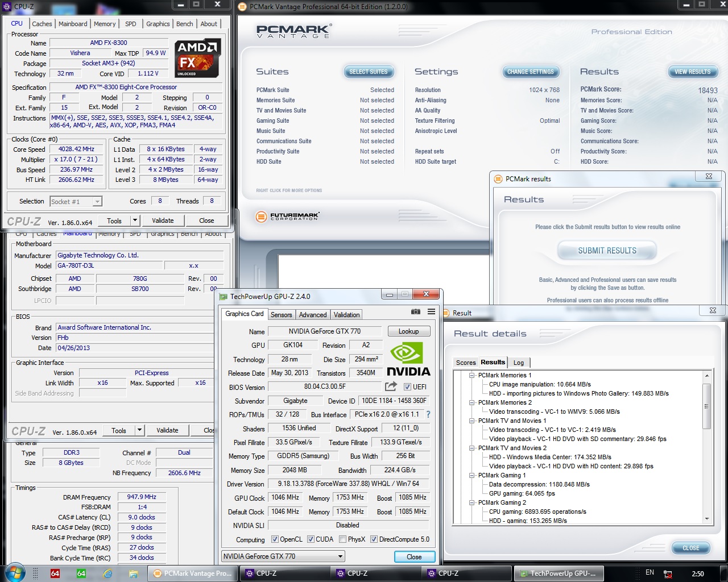The image size is (728, 582).
Task: Click the top CPU-Z title bar icon
Action: point(7,6)
